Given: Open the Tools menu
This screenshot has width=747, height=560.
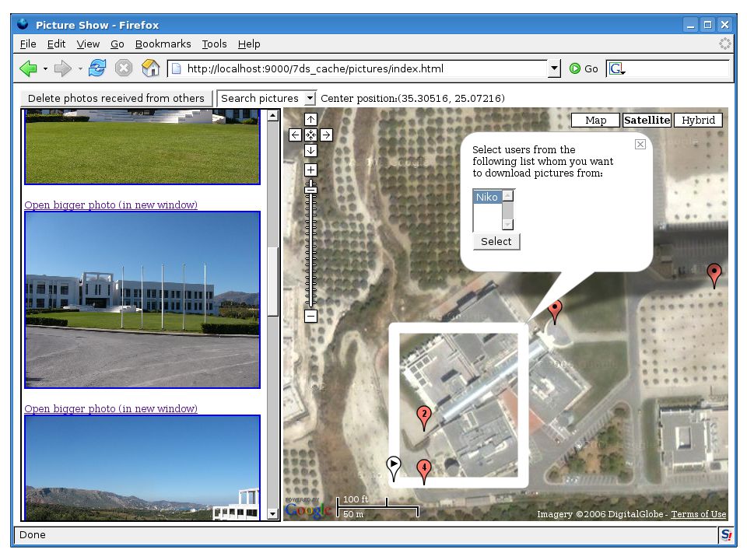Looking at the screenshot, I should pyautogui.click(x=215, y=44).
